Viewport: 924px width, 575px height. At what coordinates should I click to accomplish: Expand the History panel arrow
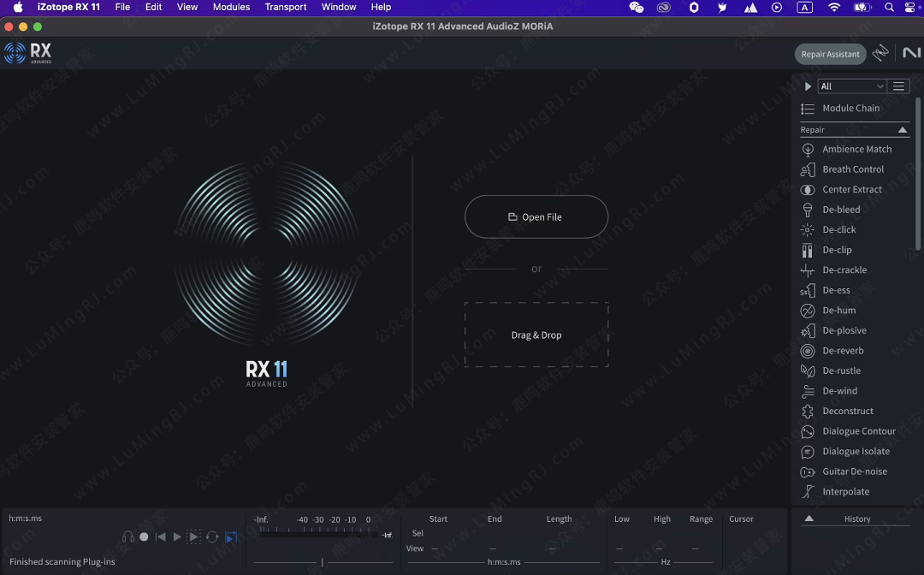click(808, 519)
